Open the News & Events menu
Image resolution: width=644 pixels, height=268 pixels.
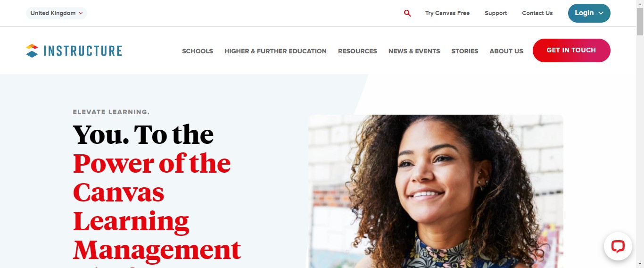414,51
